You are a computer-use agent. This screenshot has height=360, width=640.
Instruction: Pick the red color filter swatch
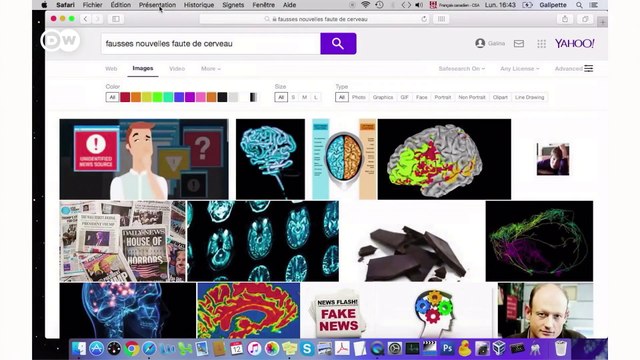point(125,97)
